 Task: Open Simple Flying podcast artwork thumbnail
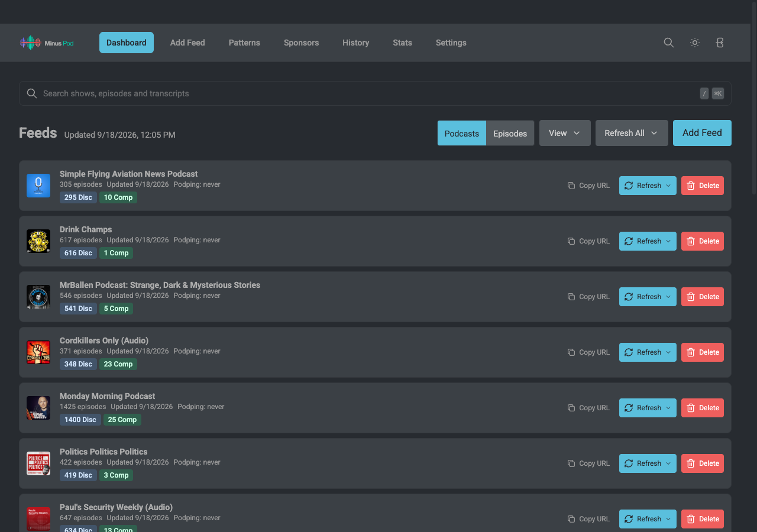(38, 186)
